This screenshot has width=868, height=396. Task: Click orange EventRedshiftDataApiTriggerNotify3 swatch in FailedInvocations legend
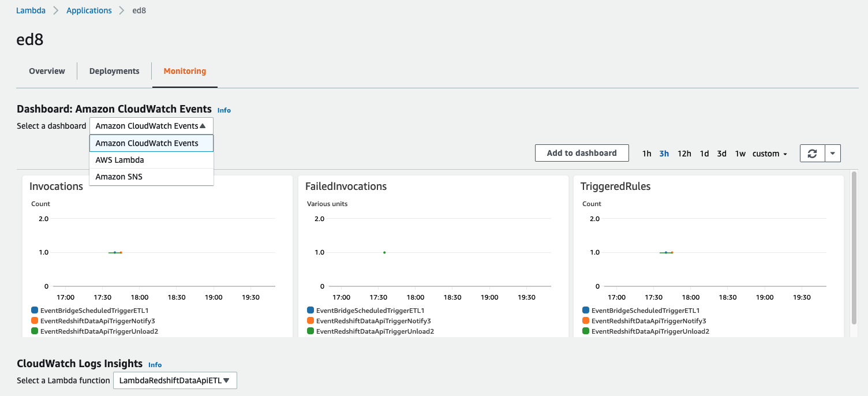pyautogui.click(x=310, y=320)
